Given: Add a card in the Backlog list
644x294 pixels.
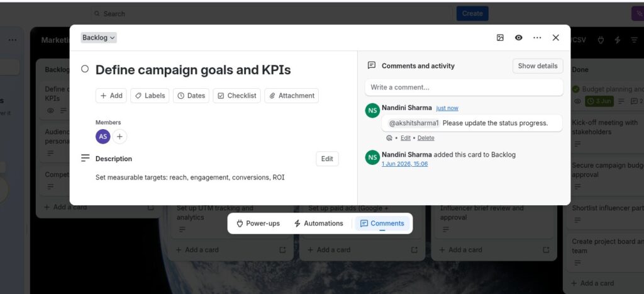Looking at the screenshot, I should [65, 207].
